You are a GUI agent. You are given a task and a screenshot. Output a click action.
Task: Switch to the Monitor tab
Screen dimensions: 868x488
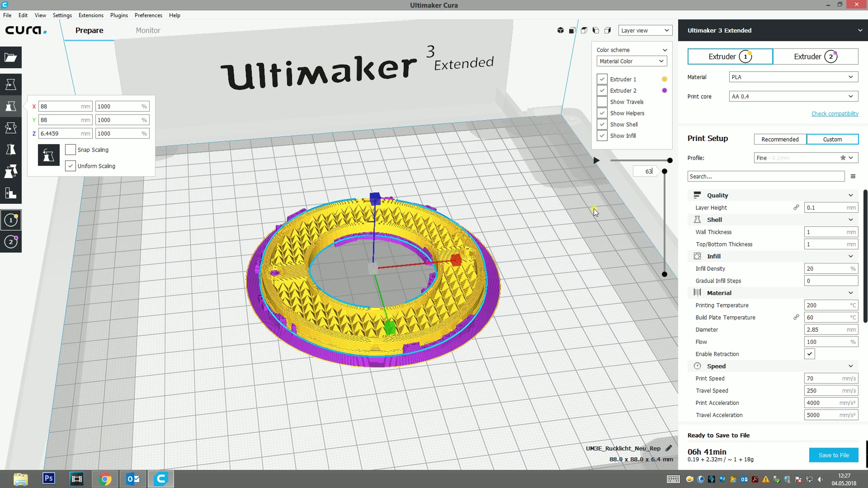click(148, 30)
